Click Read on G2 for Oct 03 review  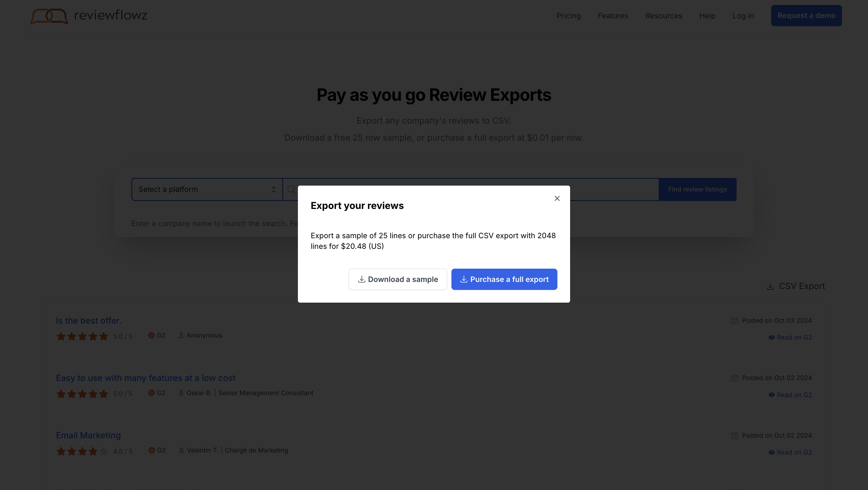click(790, 337)
